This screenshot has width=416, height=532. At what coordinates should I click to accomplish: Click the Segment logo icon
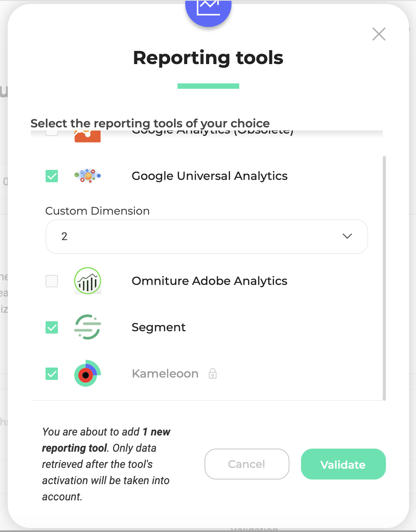88,327
